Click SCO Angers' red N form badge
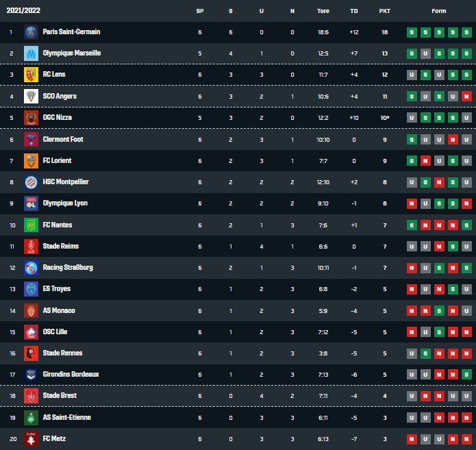The height and width of the screenshot is (450, 476). (x=466, y=97)
